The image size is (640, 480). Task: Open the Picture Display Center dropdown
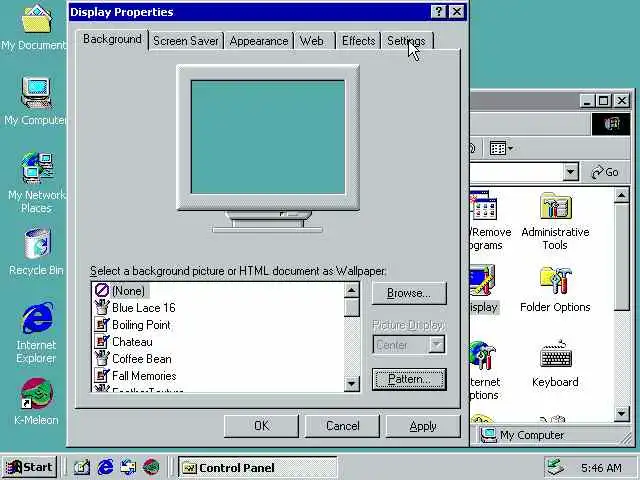(437, 345)
